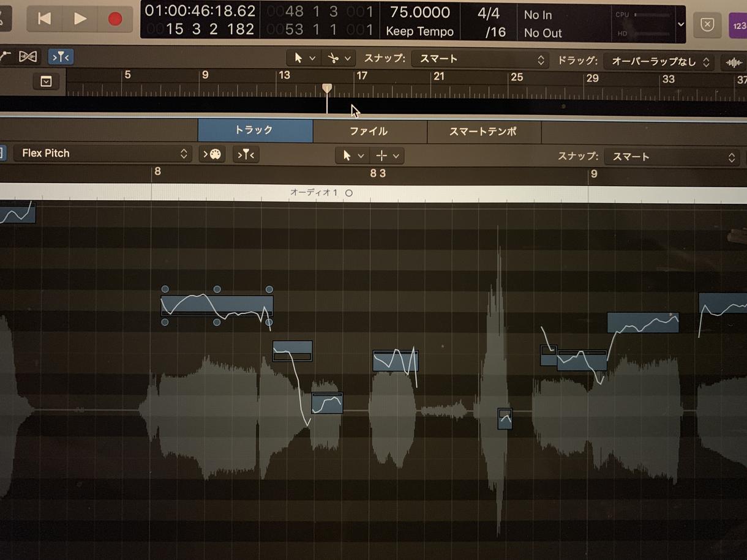Open the editor crosshair tool menu
Viewport: 747px width, 560px height.
[x=386, y=156]
